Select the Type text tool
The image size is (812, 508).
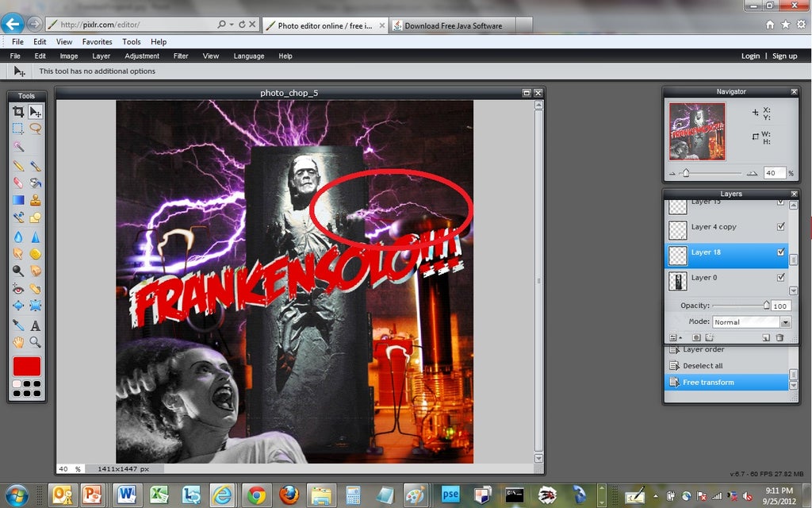point(35,325)
